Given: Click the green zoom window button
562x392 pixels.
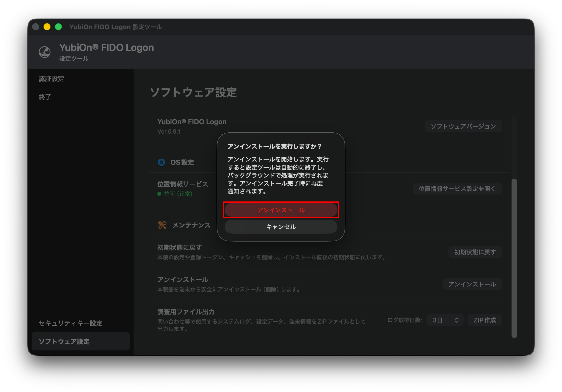Looking at the screenshot, I should point(58,27).
